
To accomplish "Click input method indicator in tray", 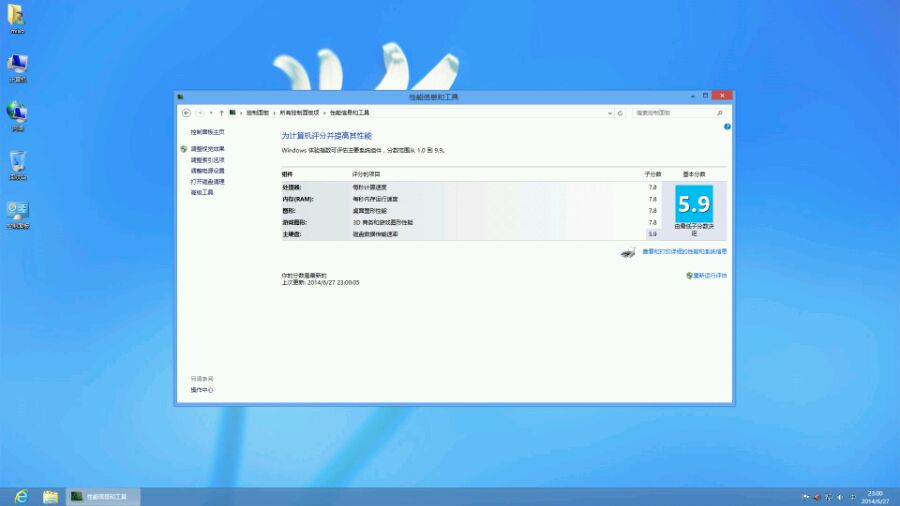I will [852, 497].
